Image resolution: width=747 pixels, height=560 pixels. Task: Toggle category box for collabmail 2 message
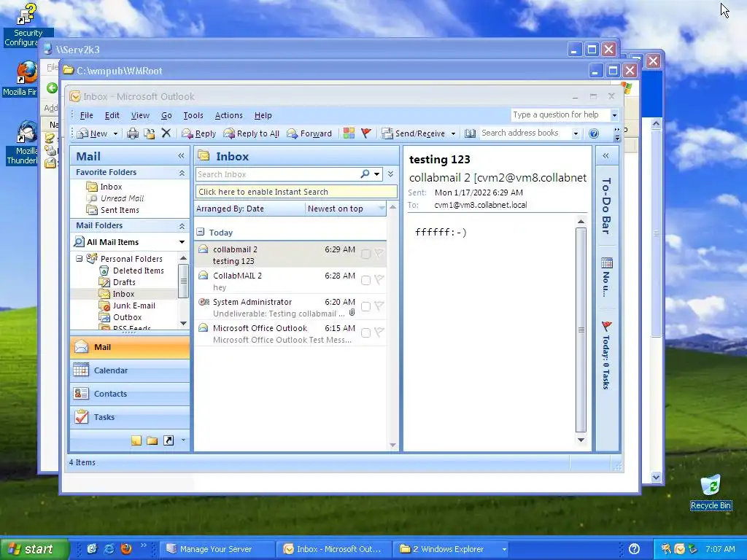click(366, 254)
